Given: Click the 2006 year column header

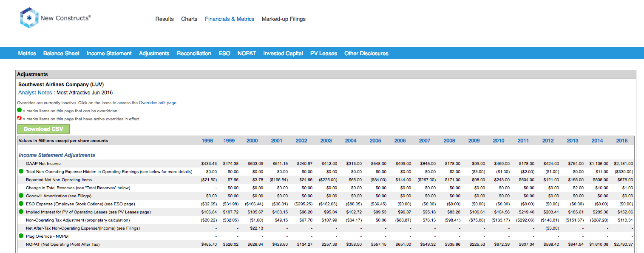Looking at the screenshot, I should [400, 140].
